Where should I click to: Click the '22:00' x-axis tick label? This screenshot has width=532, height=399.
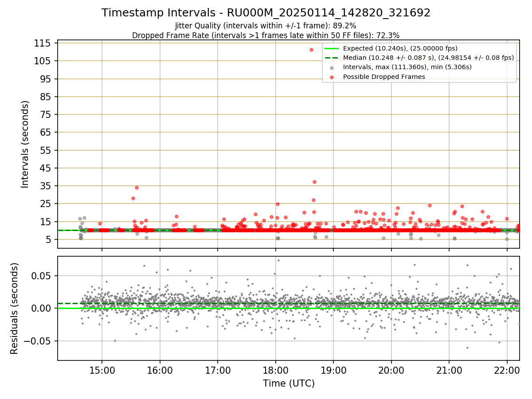coord(507,371)
